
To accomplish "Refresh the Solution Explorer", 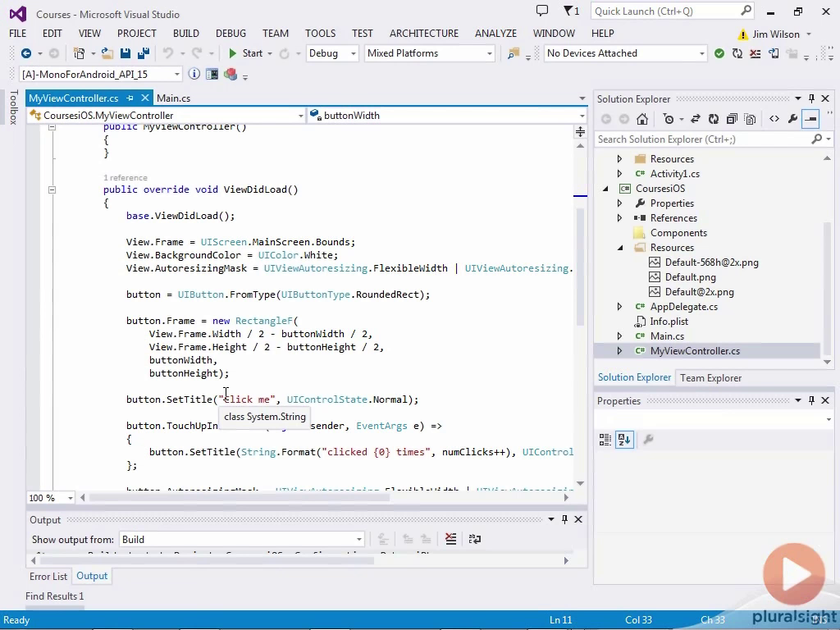I will 714,119.
